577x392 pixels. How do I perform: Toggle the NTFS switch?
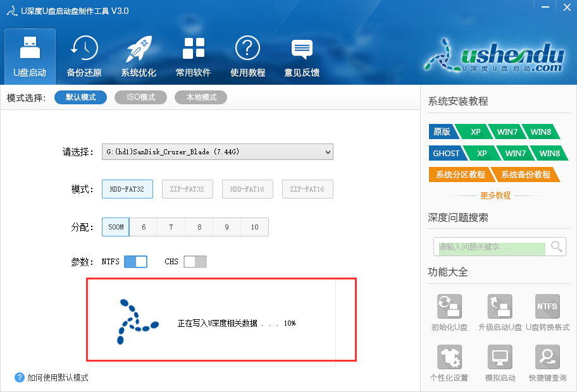tap(136, 262)
